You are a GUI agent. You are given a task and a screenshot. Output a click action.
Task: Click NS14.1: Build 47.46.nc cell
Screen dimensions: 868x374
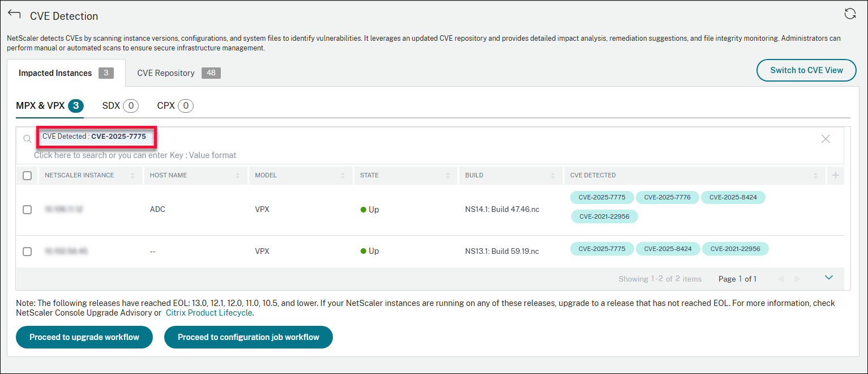(x=502, y=210)
